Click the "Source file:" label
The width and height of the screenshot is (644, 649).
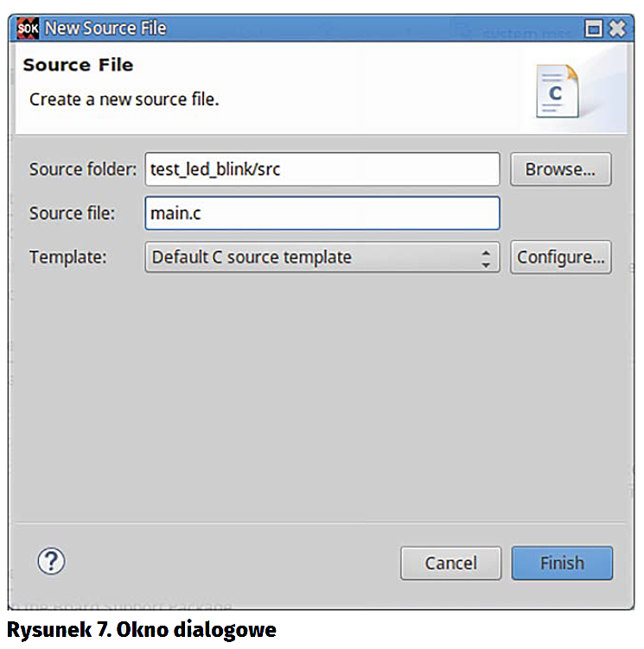[x=72, y=213]
